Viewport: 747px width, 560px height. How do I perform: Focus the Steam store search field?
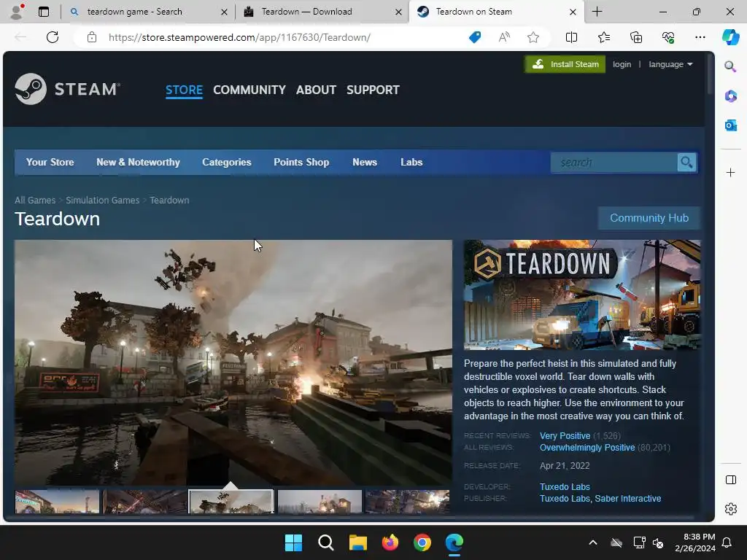614,163
